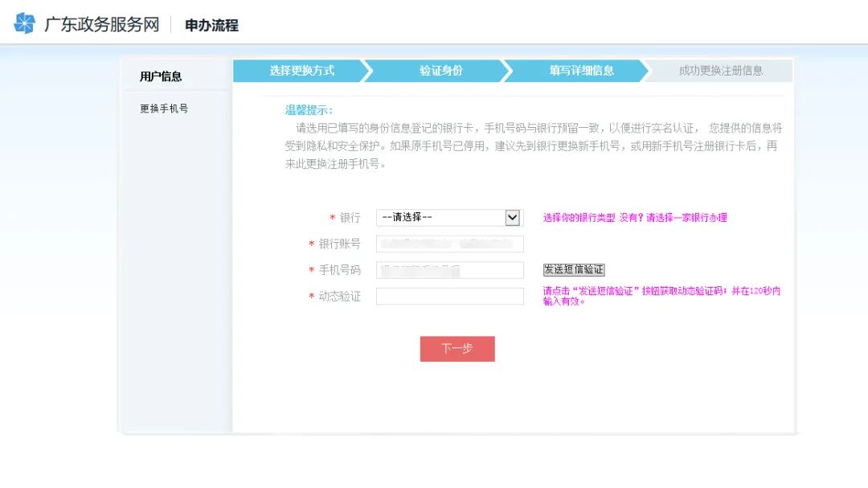
Task: Open the 银行 bank selection dropdown
Action: coord(448,217)
